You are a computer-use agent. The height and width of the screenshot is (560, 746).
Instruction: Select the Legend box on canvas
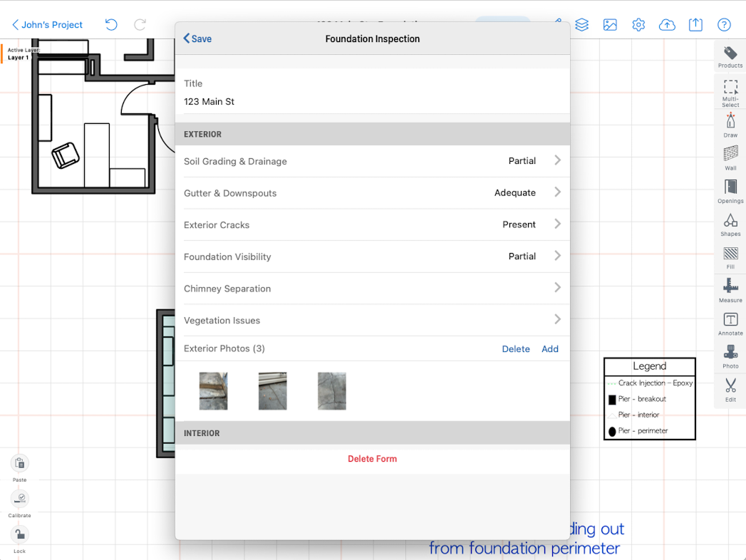(649, 398)
